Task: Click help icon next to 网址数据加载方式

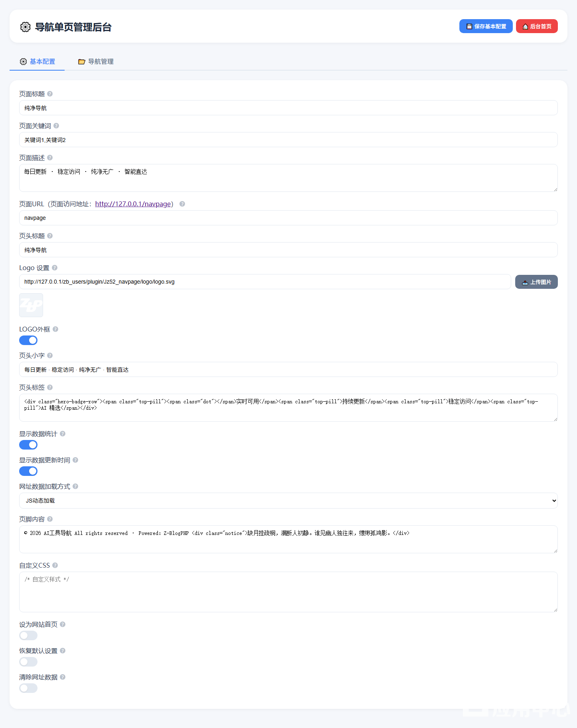Action: (x=75, y=486)
